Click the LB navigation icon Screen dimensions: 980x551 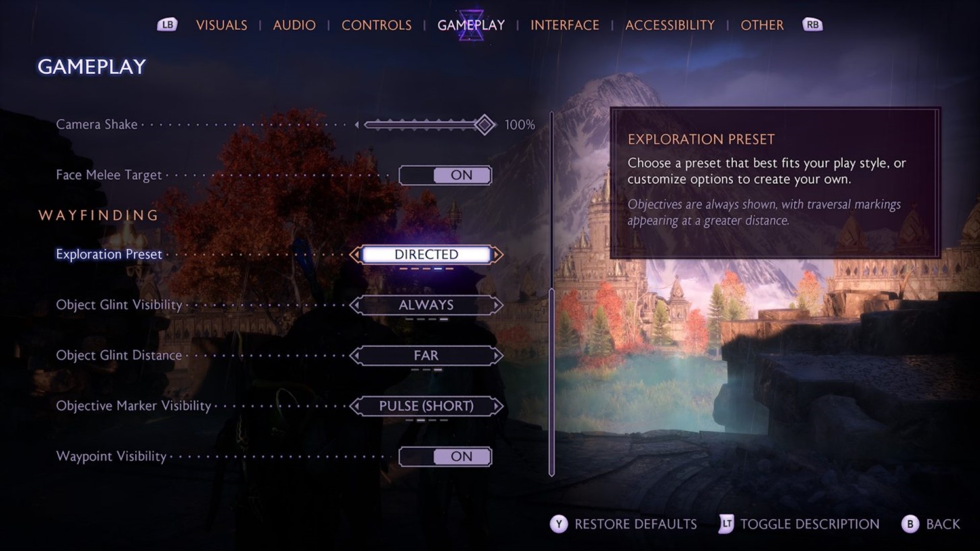(166, 24)
